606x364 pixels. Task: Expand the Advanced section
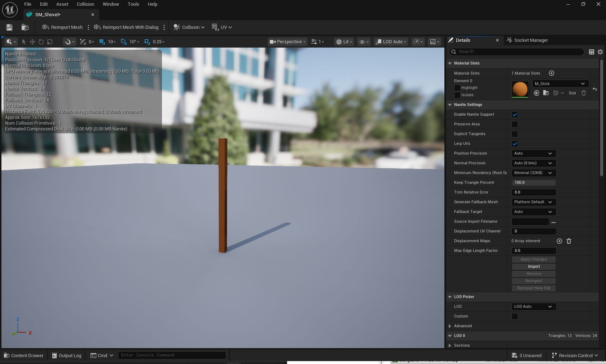pos(450,326)
